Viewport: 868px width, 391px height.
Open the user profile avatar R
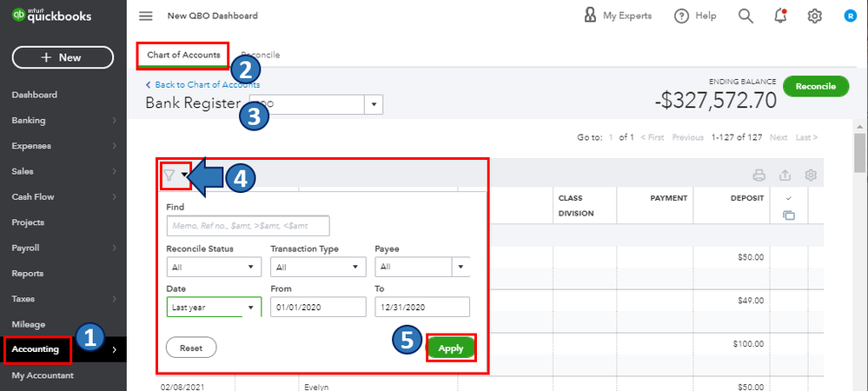pos(850,16)
